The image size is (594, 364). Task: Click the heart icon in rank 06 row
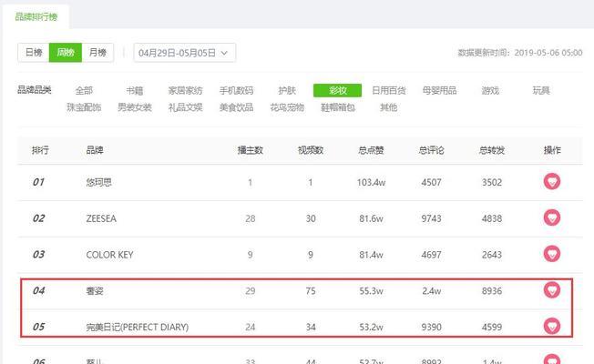pos(552,359)
